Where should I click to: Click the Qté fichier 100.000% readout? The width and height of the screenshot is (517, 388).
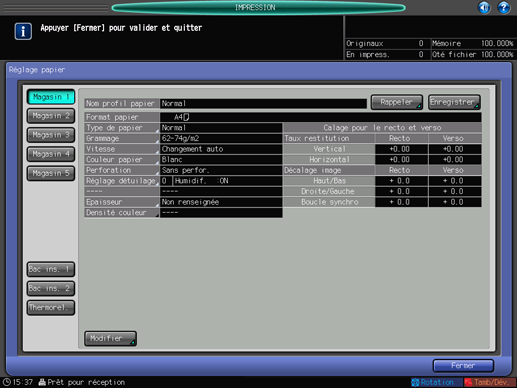coord(473,55)
